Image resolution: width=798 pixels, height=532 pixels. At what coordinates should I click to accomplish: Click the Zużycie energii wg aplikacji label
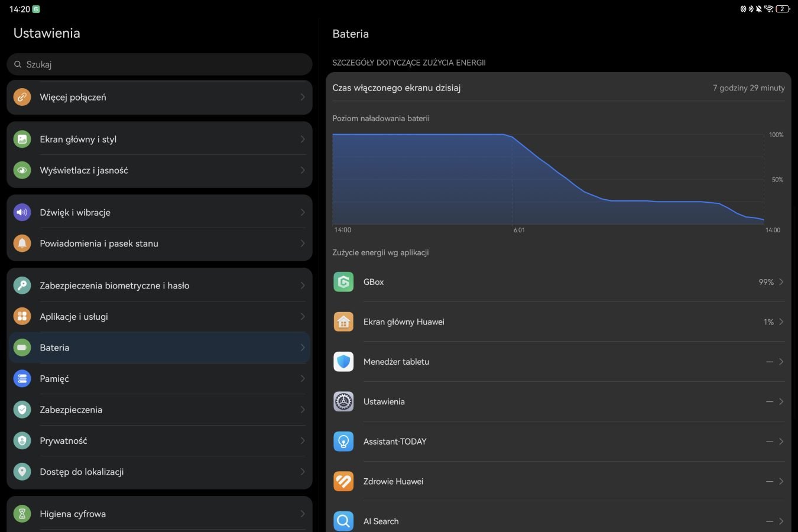point(381,252)
